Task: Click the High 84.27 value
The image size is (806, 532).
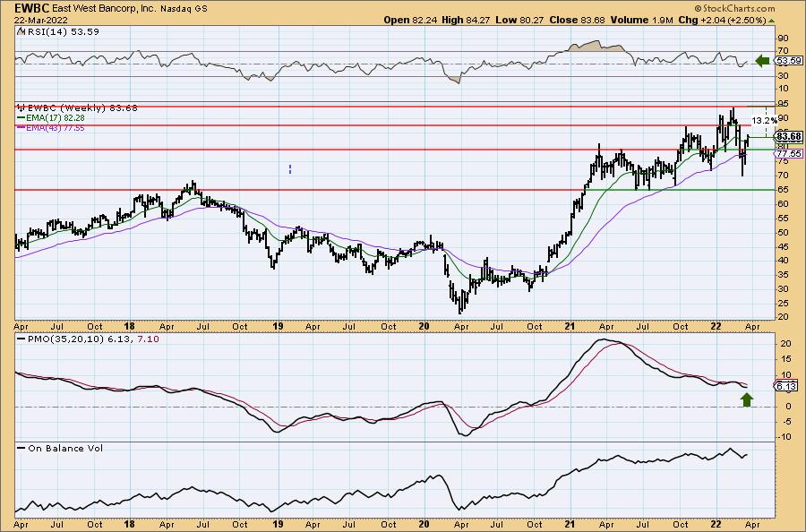Action: [466, 20]
